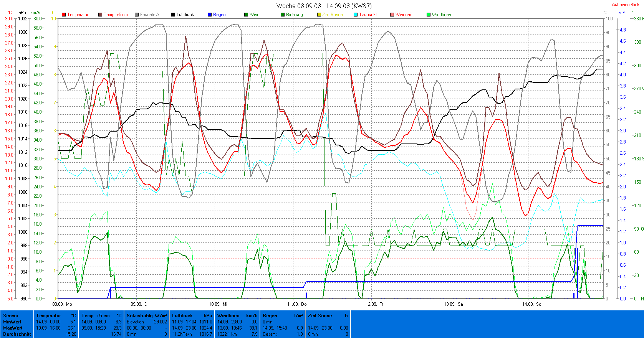
Task: Click the Solarstrahlg W/m² table header
Action: [x=147, y=316]
